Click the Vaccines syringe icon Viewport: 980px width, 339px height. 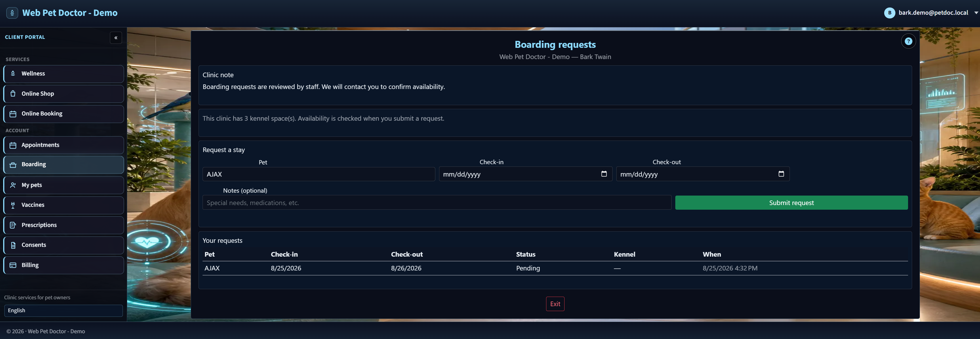click(x=13, y=205)
